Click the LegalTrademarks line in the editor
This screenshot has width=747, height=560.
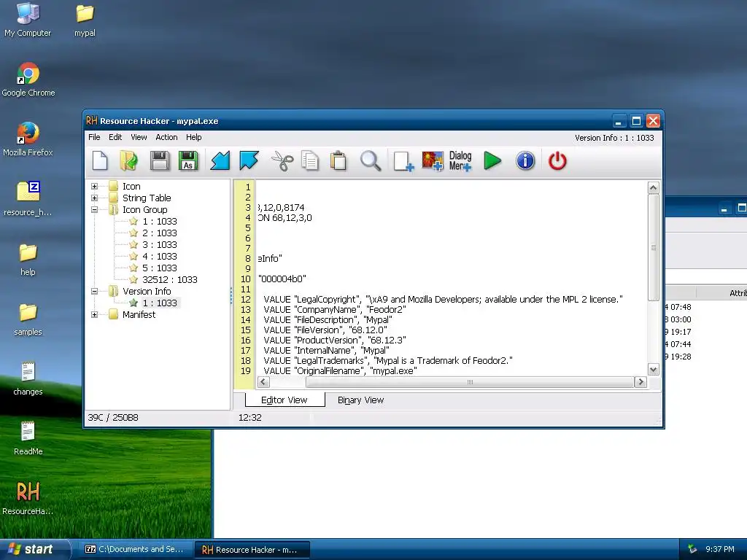pyautogui.click(x=388, y=360)
